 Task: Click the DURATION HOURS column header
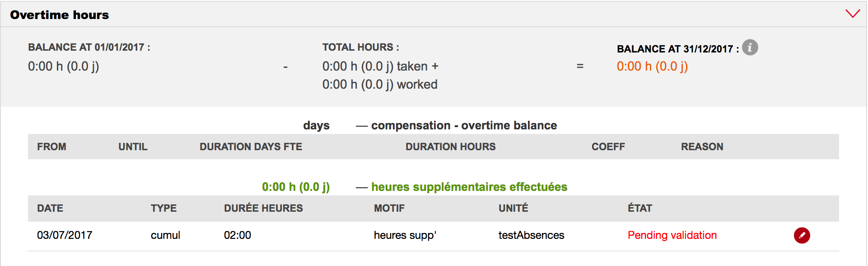click(450, 147)
